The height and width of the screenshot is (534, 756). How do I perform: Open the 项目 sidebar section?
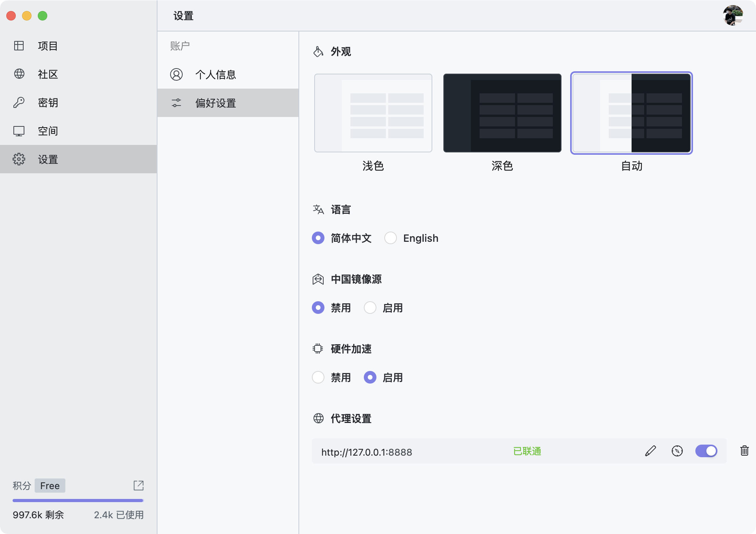point(48,46)
